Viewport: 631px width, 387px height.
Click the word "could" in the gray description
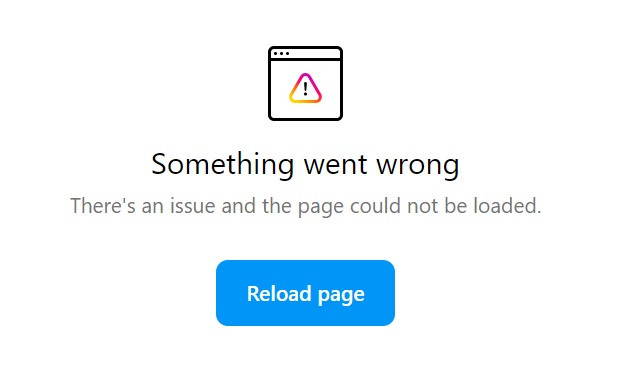(375, 206)
